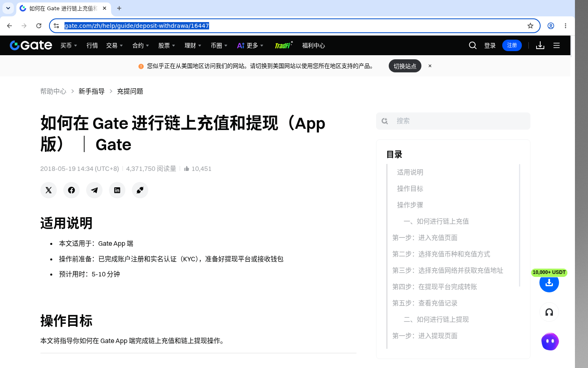The height and width of the screenshot is (368, 588).
Task: Open the headset customer support icon
Action: [549, 312]
